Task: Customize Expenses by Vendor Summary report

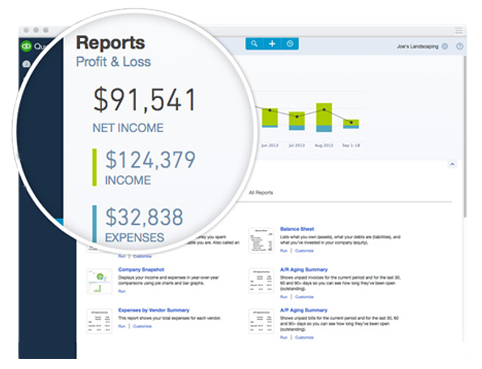Action: coord(142,326)
